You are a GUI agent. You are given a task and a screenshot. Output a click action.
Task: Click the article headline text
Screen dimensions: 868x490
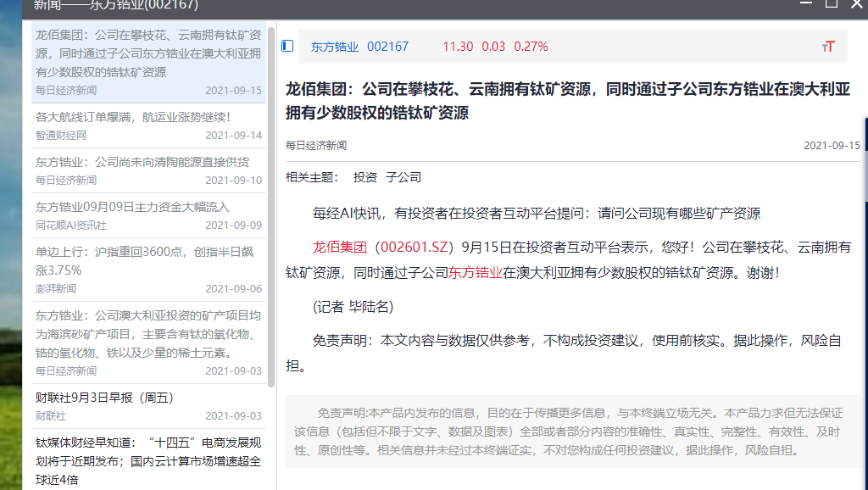click(567, 101)
